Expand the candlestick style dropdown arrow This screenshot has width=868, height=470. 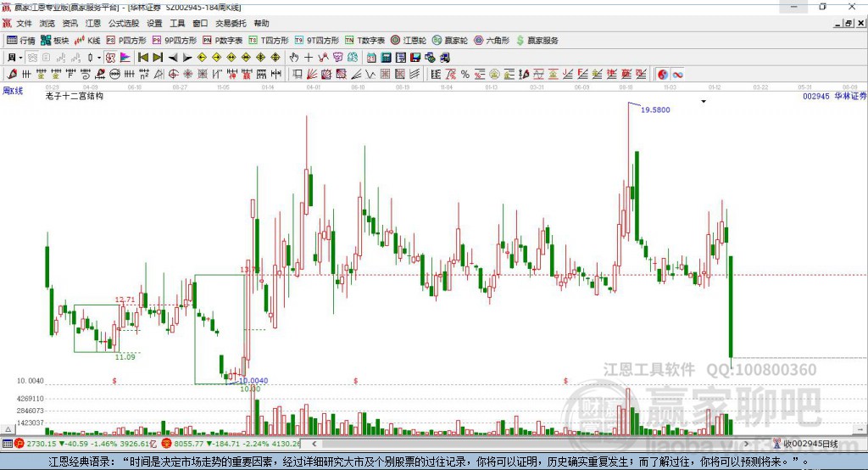pyautogui.click(x=99, y=58)
